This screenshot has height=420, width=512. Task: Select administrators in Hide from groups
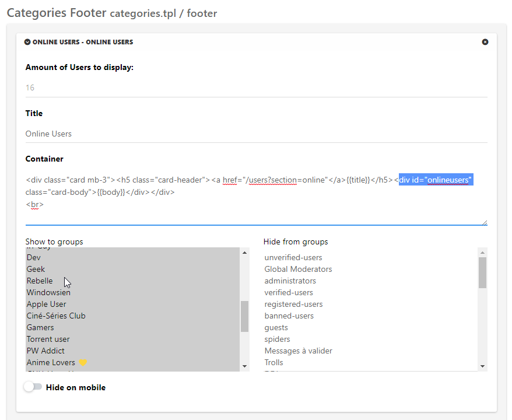pyautogui.click(x=290, y=281)
